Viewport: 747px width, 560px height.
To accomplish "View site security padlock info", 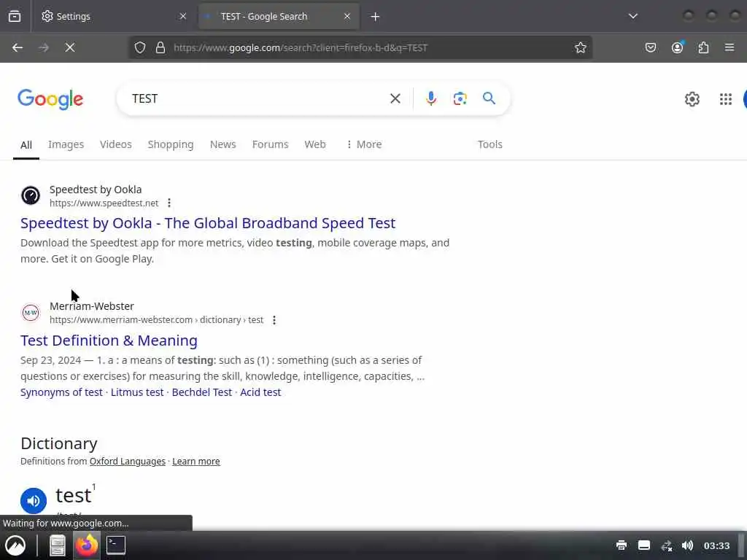I will click(x=160, y=47).
